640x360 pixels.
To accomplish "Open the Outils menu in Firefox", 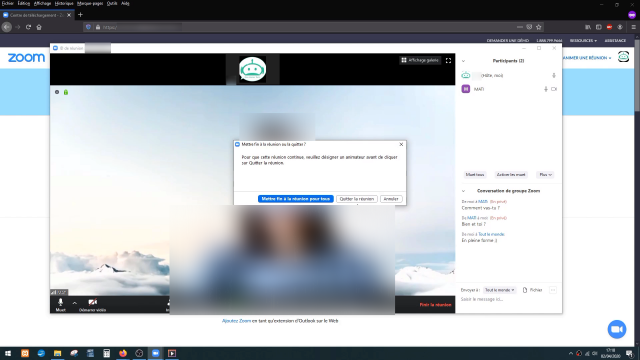I will click(x=112, y=3).
